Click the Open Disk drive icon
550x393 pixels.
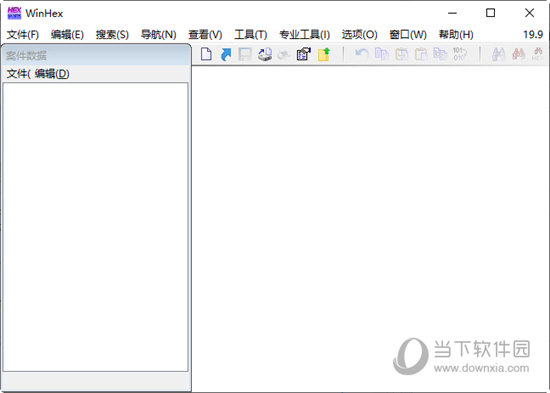click(x=265, y=54)
